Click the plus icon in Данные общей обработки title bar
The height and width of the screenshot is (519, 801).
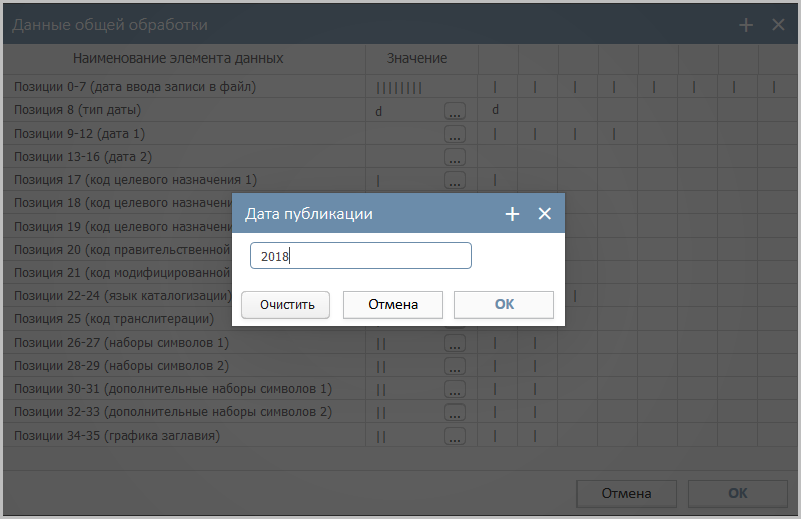click(x=746, y=25)
